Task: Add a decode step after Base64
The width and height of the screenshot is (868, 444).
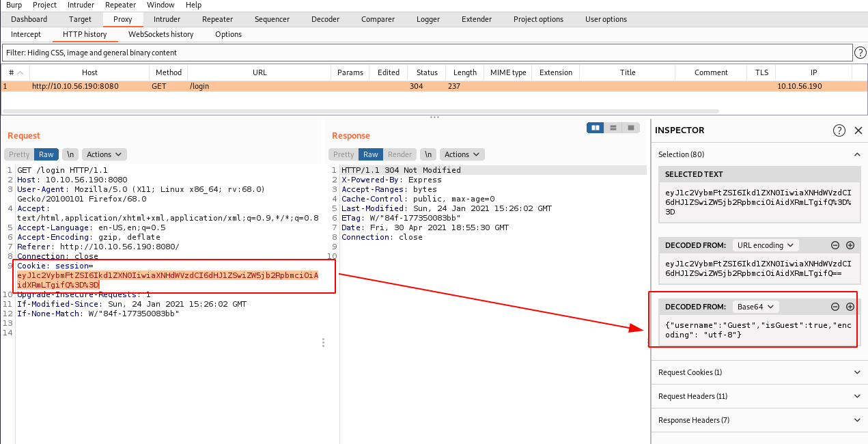Action: [x=850, y=307]
